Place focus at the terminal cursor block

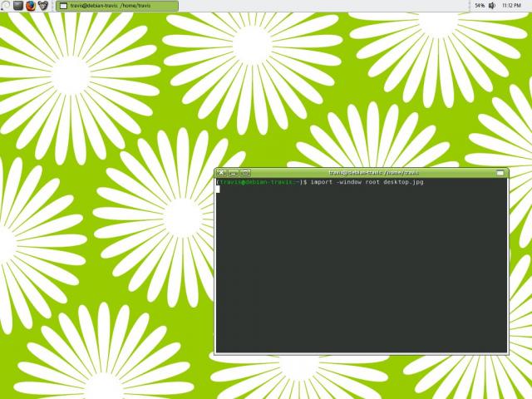coord(218,190)
